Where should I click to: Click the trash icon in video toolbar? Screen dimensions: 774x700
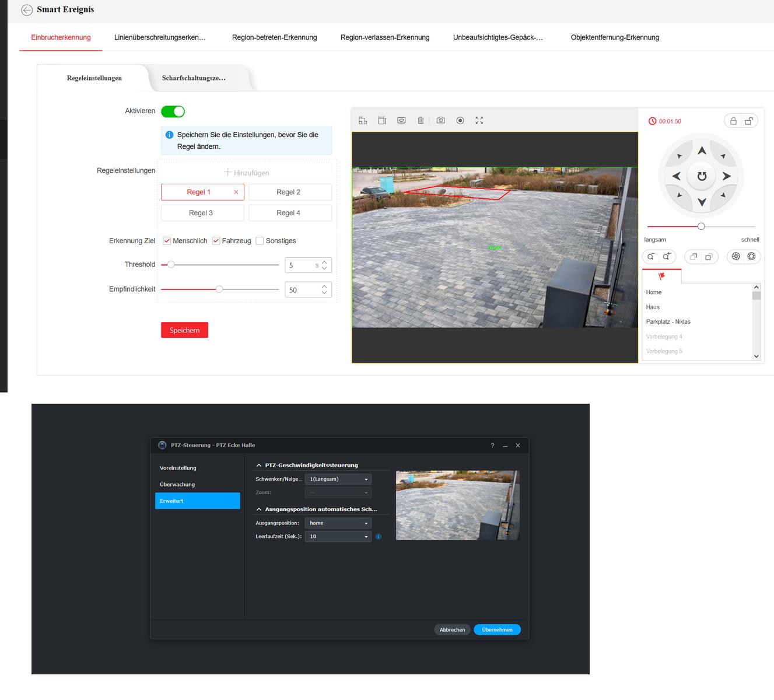tap(421, 121)
